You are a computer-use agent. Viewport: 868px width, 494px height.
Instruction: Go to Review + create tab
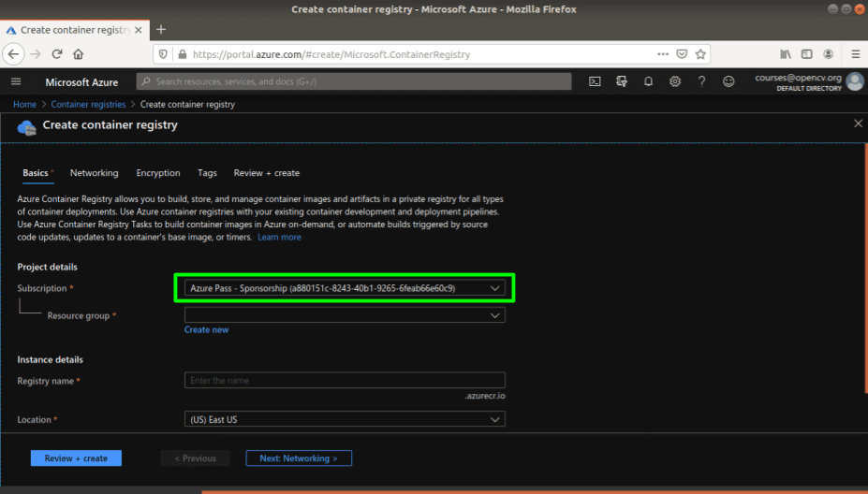pos(266,173)
